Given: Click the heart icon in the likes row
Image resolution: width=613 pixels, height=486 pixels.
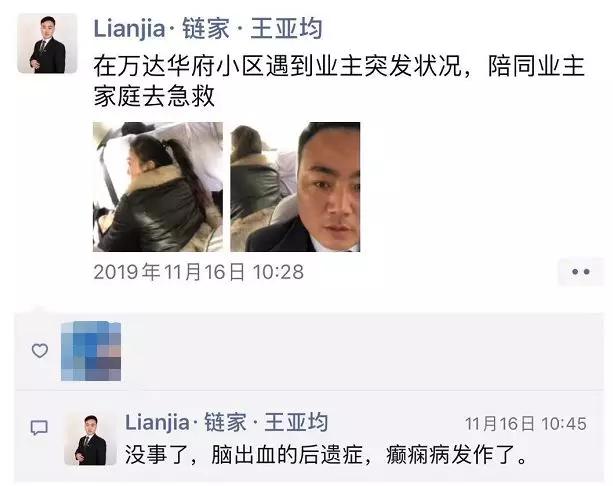Looking at the screenshot, I should (x=39, y=351).
